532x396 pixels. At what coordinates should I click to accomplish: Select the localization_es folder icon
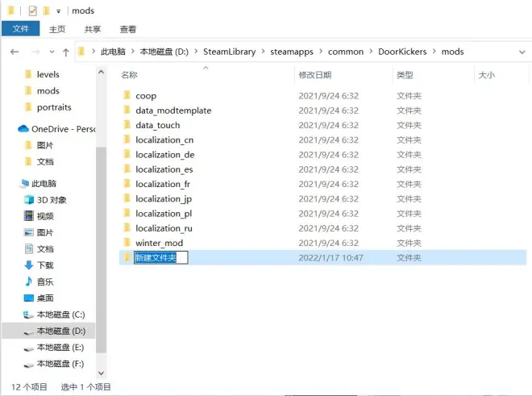(x=127, y=169)
